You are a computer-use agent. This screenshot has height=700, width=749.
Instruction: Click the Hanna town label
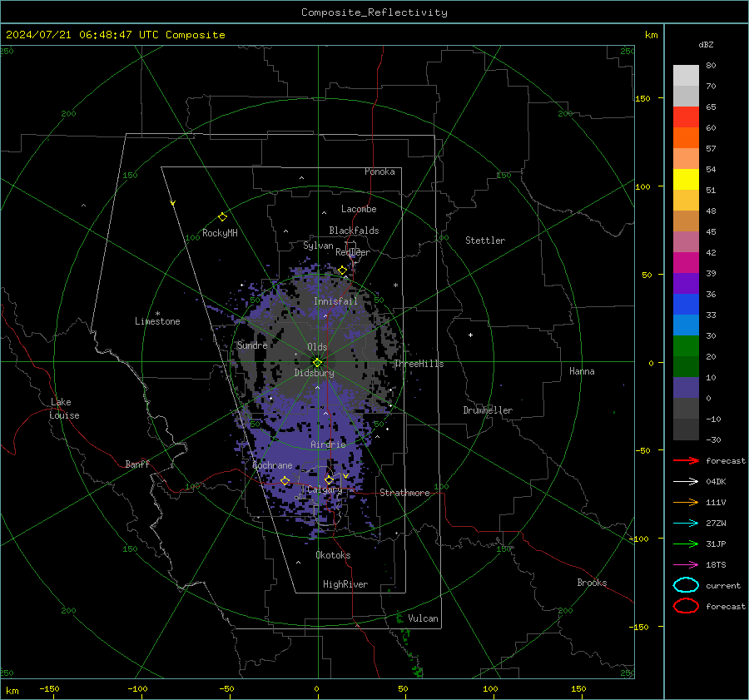[582, 371]
